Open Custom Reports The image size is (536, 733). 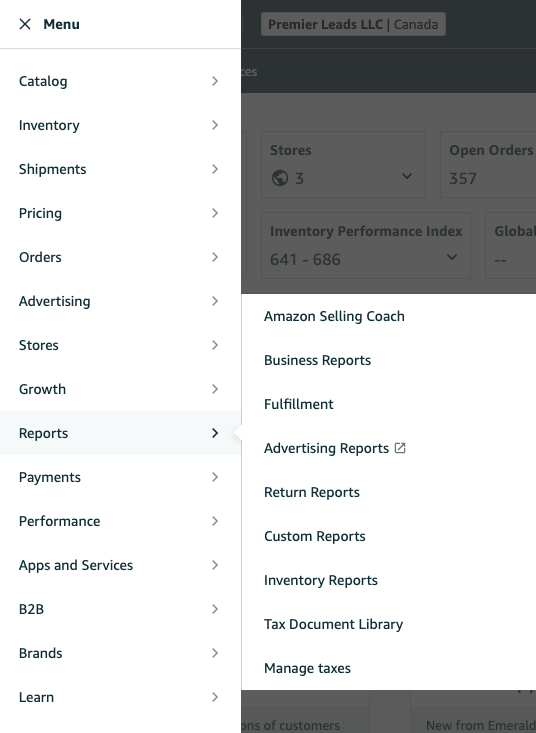coord(314,536)
